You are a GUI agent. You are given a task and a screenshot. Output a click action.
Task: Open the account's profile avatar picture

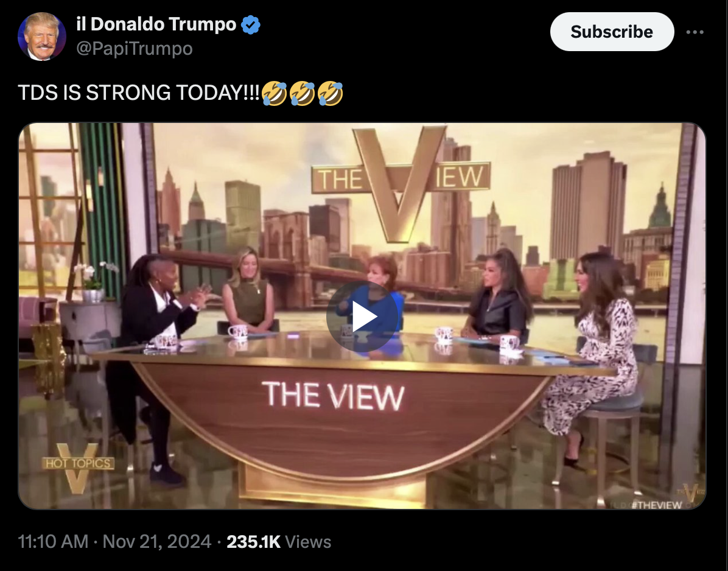point(42,36)
